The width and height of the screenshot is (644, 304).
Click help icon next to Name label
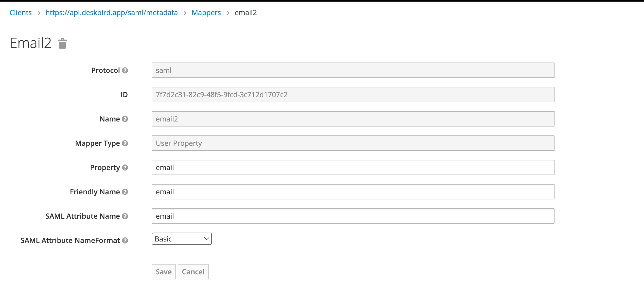(x=125, y=119)
